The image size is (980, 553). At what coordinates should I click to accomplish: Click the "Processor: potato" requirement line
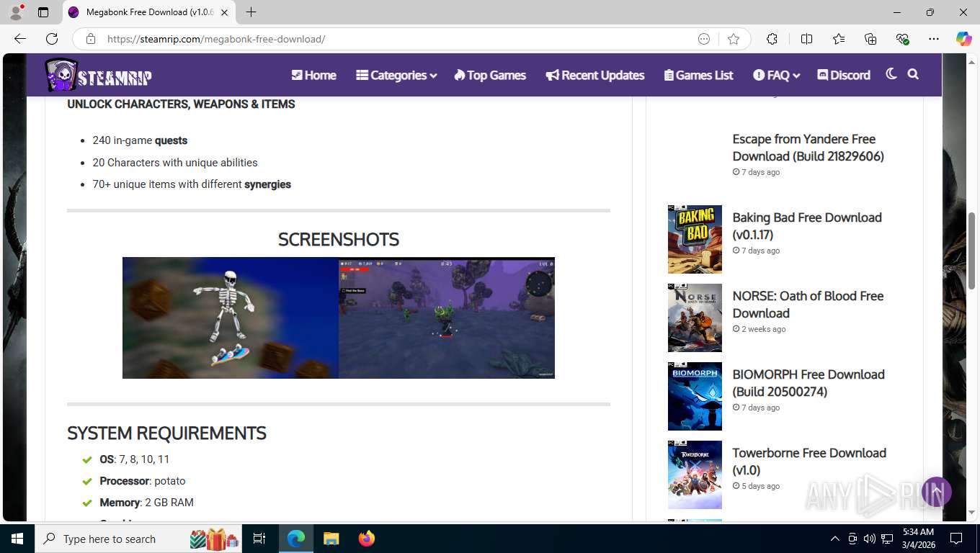pyautogui.click(x=143, y=481)
